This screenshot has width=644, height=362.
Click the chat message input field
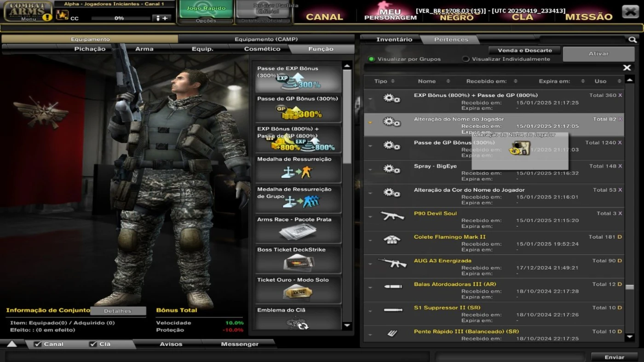click(218, 356)
